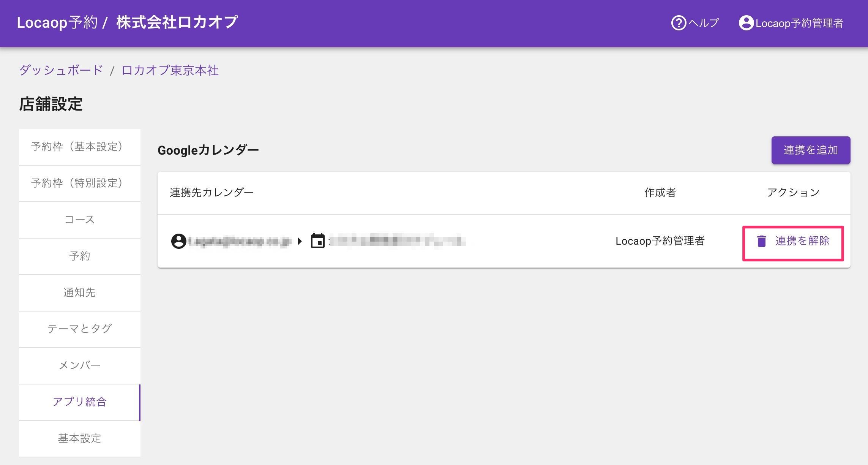Click the calendar icon in linked row

(x=317, y=241)
